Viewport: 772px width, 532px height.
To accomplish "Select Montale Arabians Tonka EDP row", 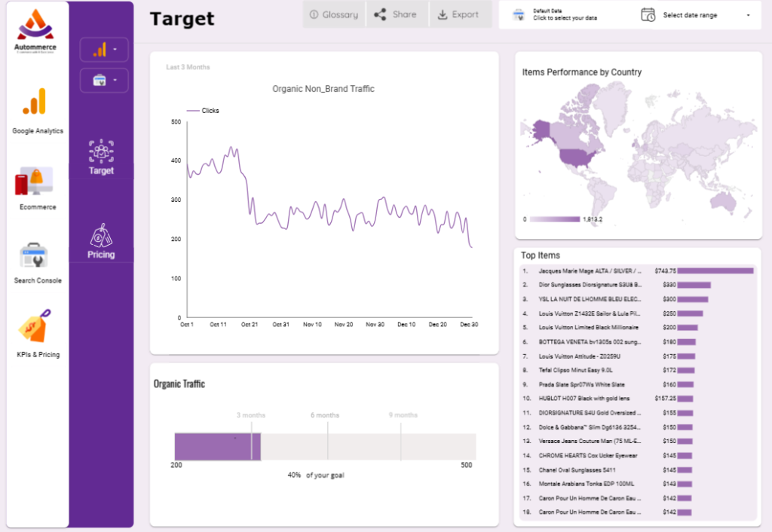I will click(x=639, y=484).
